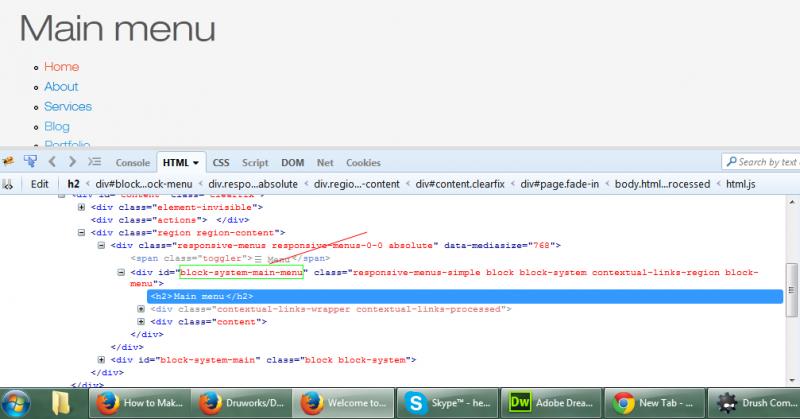This screenshot has width=800, height=419.
Task: Open the Windows Explorer folder taskbar icon
Action: coord(61,403)
